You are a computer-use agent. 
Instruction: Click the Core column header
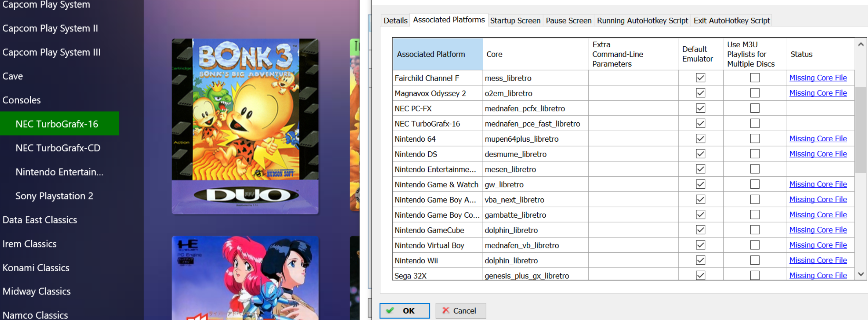click(536, 54)
